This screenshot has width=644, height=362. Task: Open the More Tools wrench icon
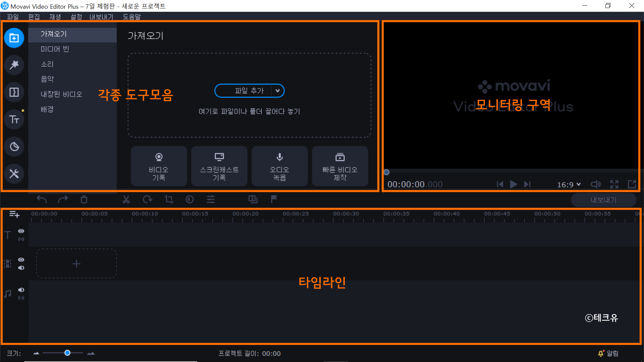coord(14,174)
